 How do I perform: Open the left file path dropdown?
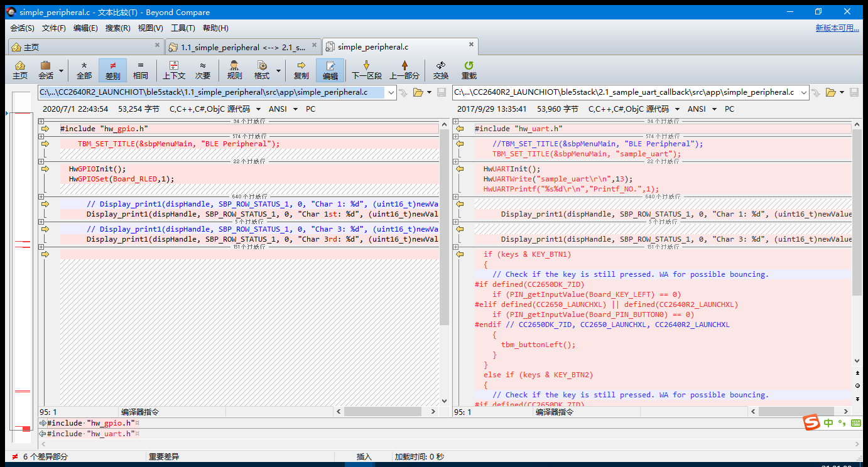tap(391, 92)
